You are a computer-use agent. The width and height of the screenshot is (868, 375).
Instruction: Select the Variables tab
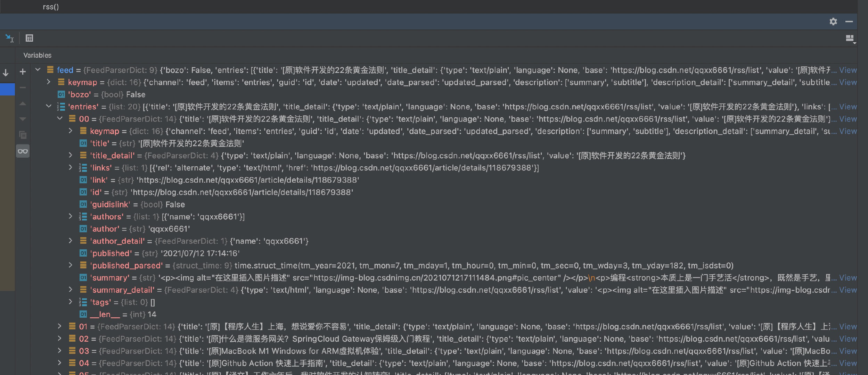tap(37, 55)
